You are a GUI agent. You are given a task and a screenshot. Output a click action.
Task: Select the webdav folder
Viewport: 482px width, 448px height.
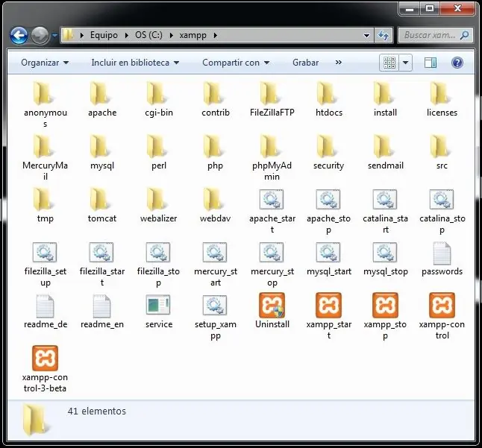pyautogui.click(x=213, y=199)
